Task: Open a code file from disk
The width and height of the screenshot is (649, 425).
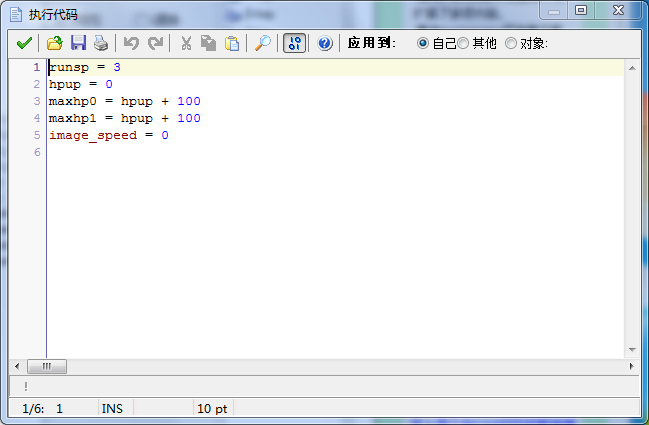Action: 55,43
